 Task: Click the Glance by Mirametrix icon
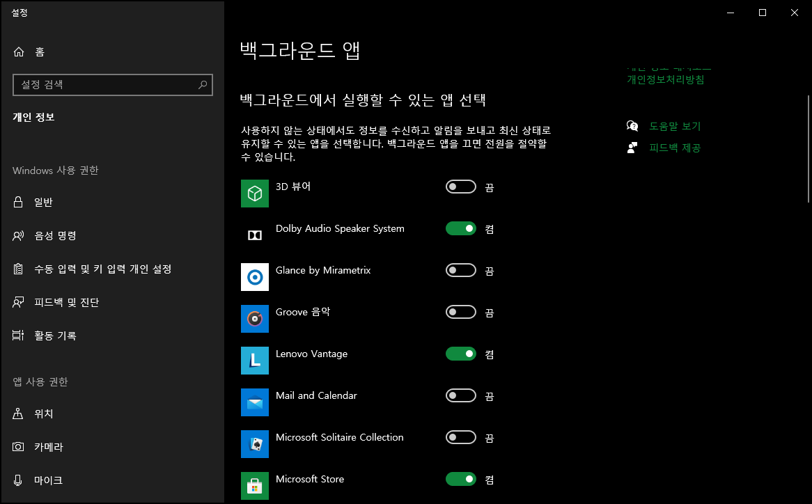pos(255,277)
